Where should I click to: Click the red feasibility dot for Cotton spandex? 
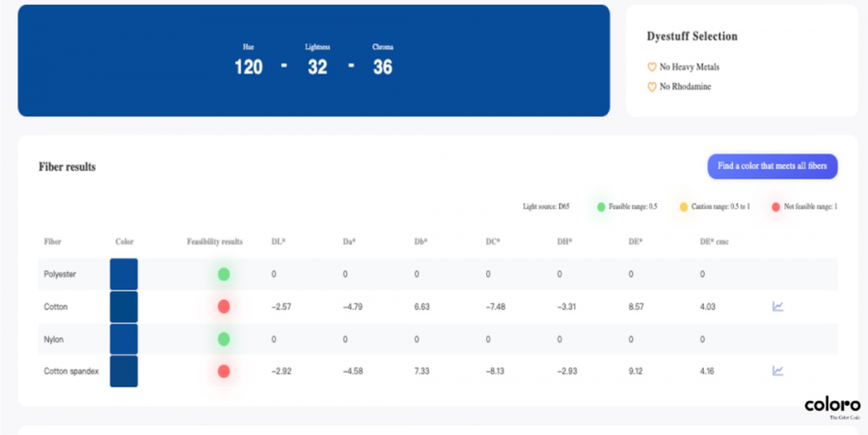224,371
